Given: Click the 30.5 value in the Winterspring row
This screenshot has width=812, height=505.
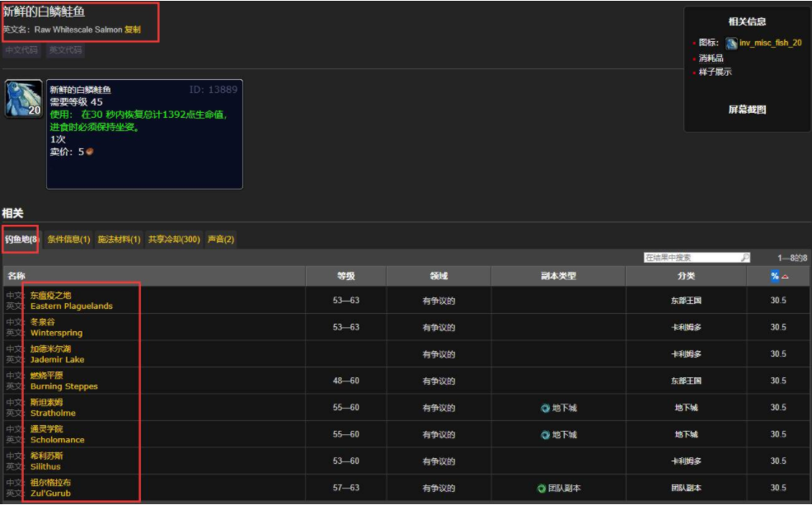Looking at the screenshot, I should [778, 328].
